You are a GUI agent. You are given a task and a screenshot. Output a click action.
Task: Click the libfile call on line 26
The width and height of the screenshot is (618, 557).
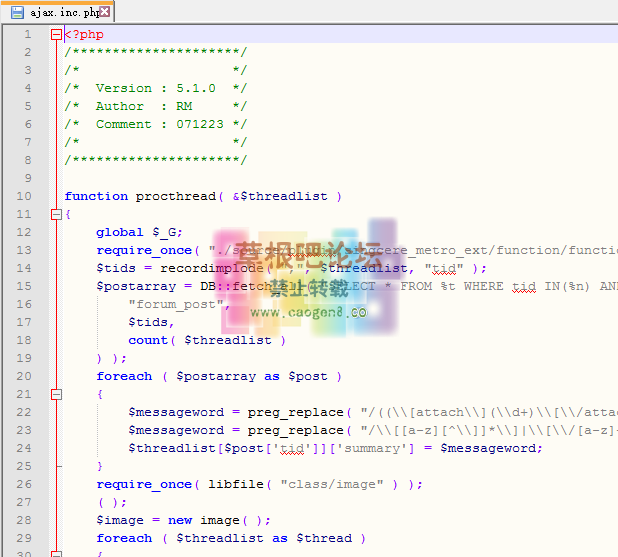(234, 484)
